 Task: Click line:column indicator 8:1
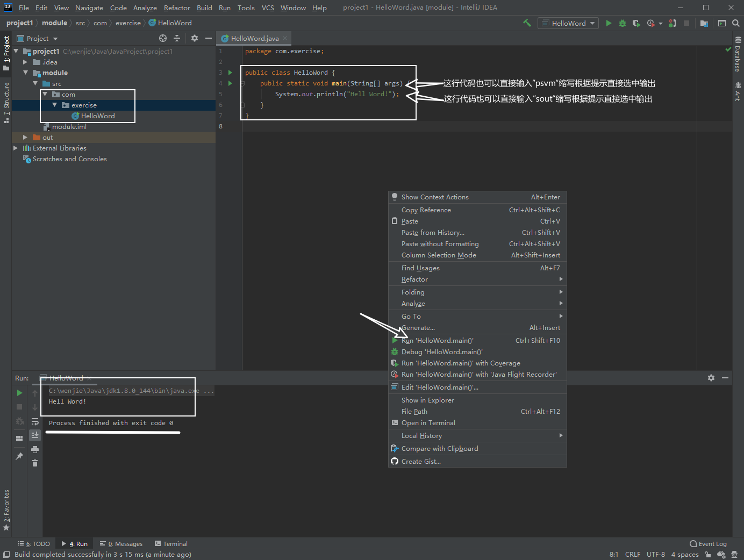coord(614,555)
